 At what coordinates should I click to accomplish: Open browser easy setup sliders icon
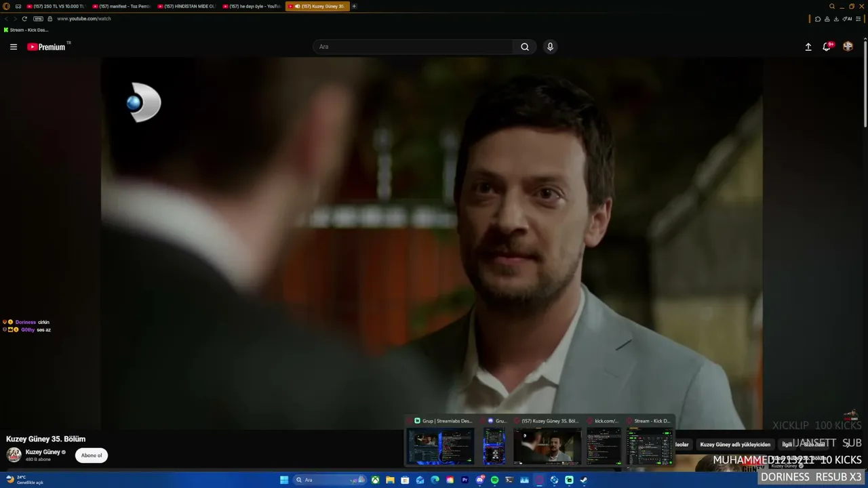[859, 19]
